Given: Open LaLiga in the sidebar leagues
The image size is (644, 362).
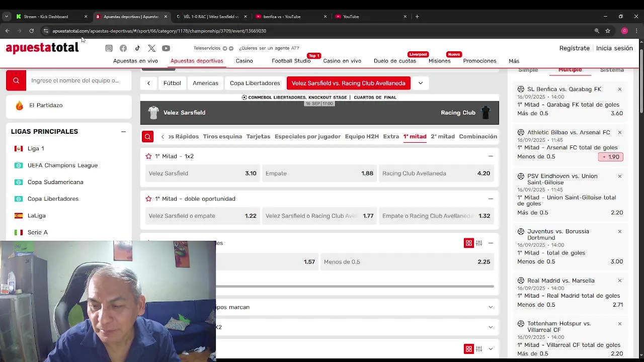Looking at the screenshot, I should click(36, 216).
